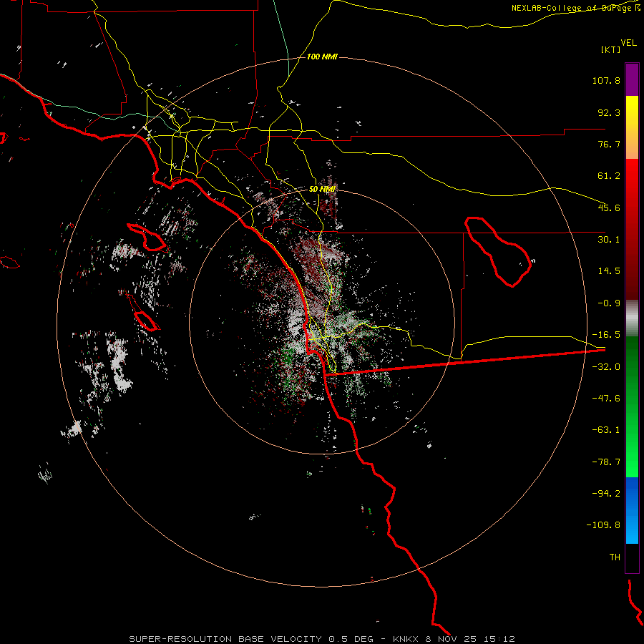Click the super-resolution base velocity caption
The image size is (644, 644).
pyautogui.click(x=322, y=639)
